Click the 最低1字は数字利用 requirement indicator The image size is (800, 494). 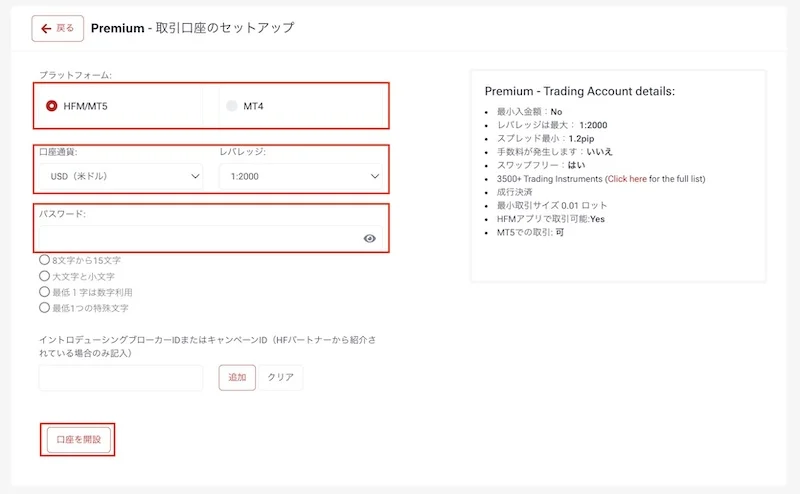click(x=44, y=292)
